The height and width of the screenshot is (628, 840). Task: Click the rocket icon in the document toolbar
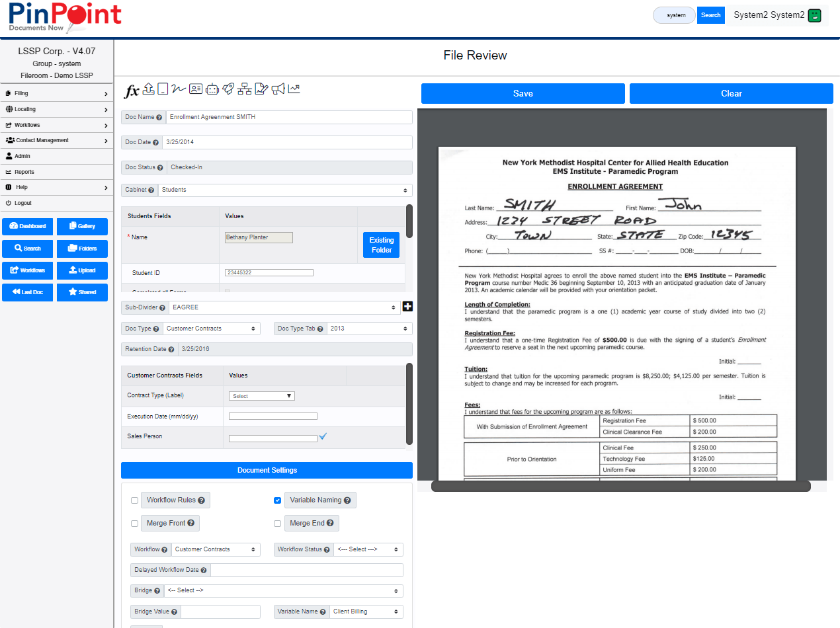(228, 89)
